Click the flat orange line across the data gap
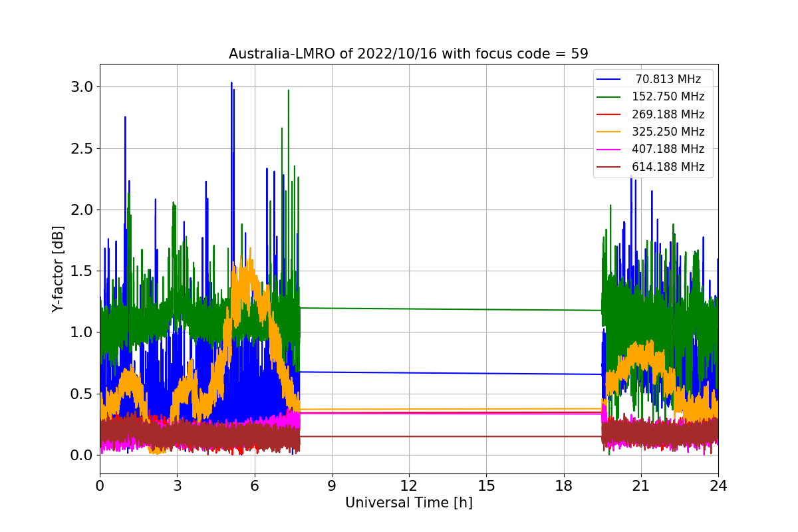Image resolution: width=798 pixels, height=532 pixels. coord(451,409)
